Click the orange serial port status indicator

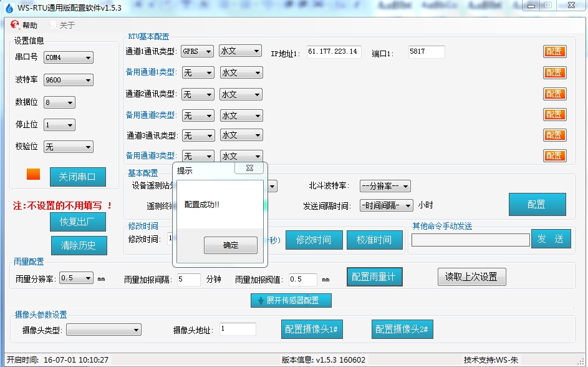34,174
